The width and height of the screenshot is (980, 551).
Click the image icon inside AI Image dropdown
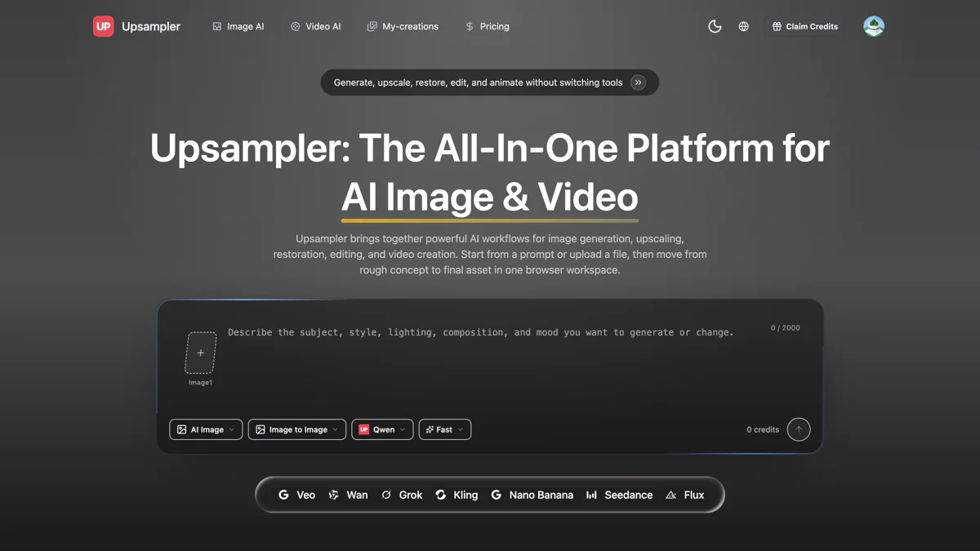(x=181, y=429)
